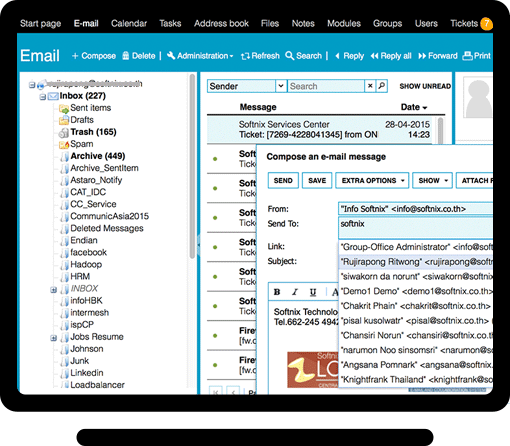Open Softnix Services Center ticket message
This screenshot has height=446, width=510.
(x=319, y=130)
